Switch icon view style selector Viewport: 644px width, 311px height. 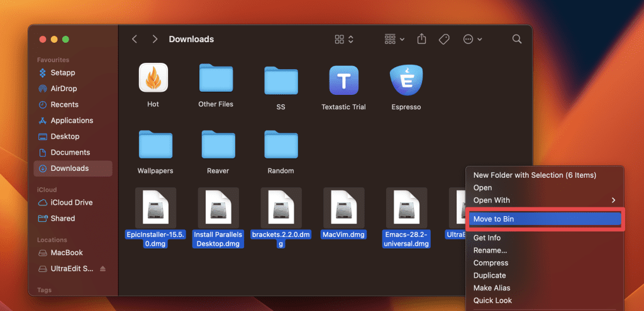[x=344, y=39]
